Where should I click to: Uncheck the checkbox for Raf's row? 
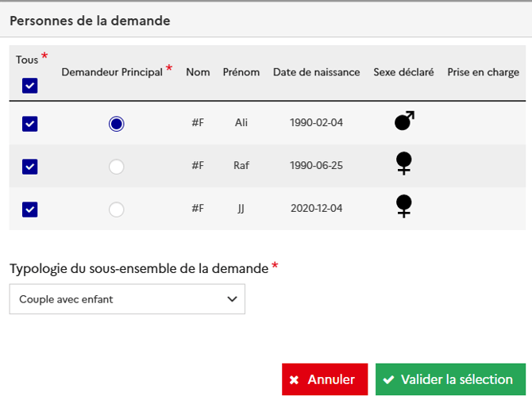point(30,167)
